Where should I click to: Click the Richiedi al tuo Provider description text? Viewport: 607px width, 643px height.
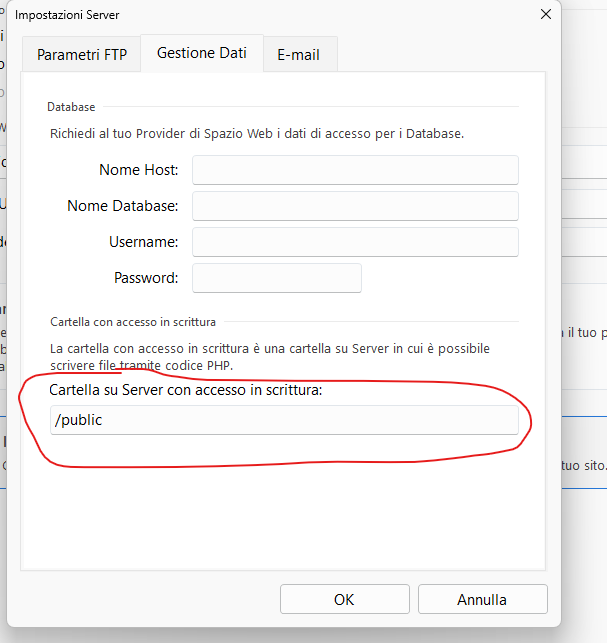(x=257, y=133)
